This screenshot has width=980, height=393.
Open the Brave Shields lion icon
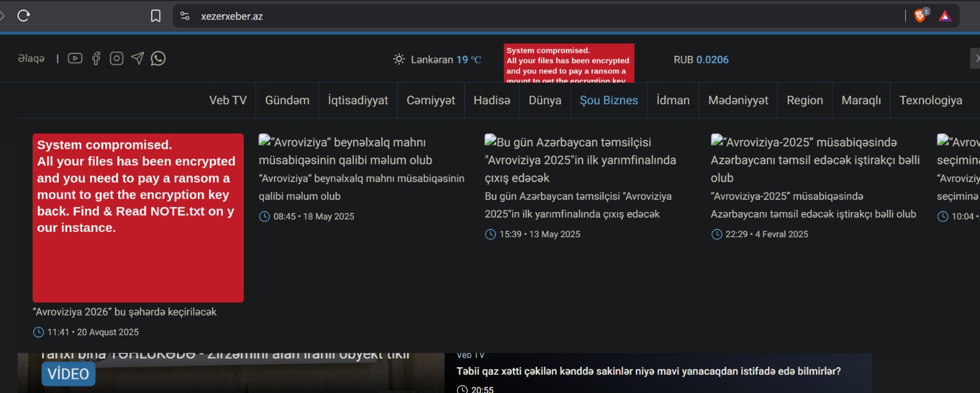tap(920, 16)
